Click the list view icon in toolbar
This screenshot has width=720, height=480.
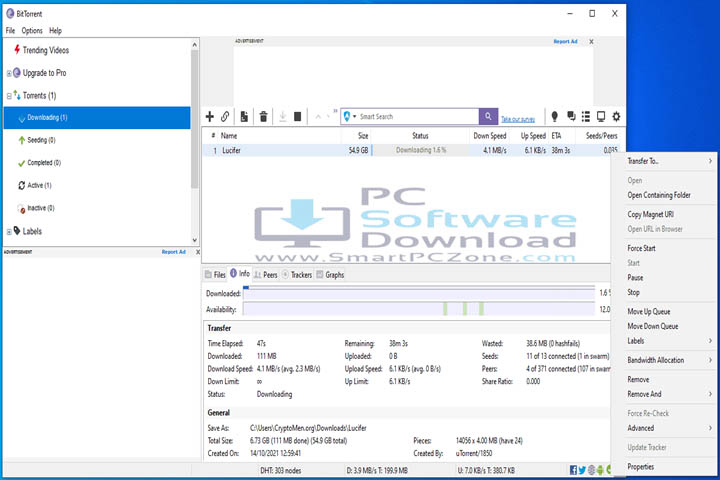586,117
